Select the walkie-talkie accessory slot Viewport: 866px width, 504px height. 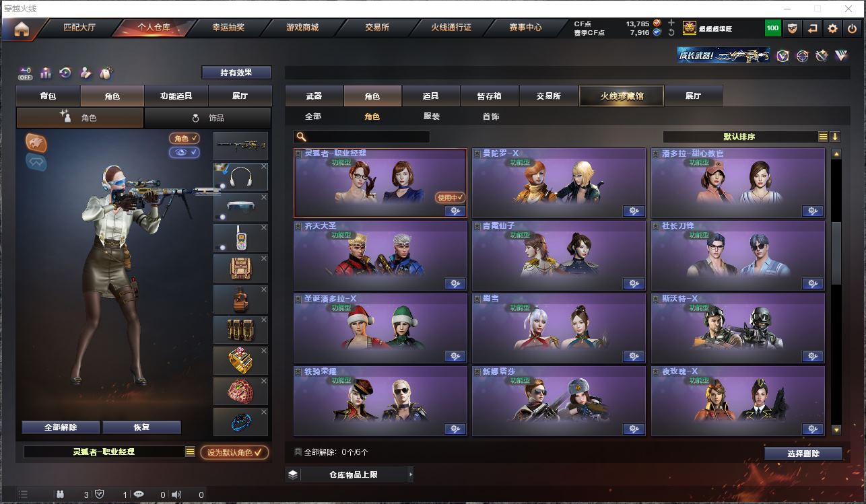click(240, 238)
